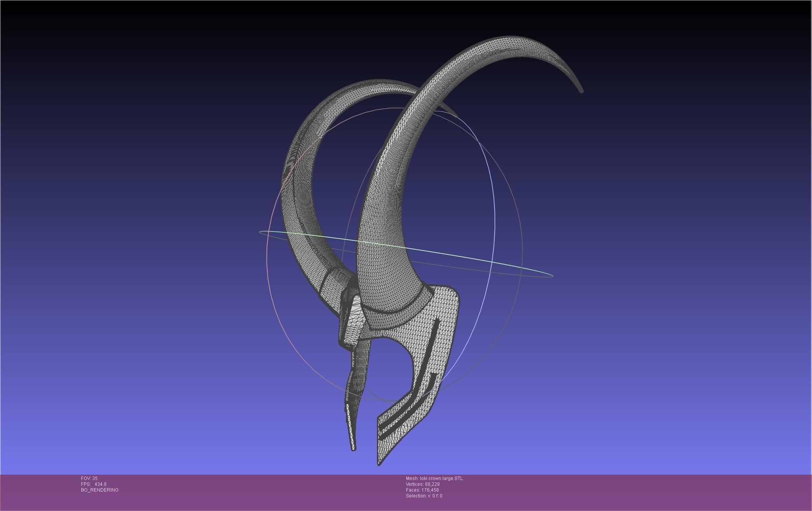Click the Faces: 176,458 count

pyautogui.click(x=422, y=490)
